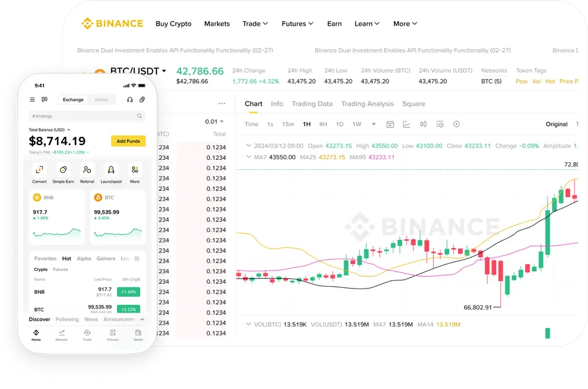
Task: Click the Hot token tag
Action: tap(550, 81)
